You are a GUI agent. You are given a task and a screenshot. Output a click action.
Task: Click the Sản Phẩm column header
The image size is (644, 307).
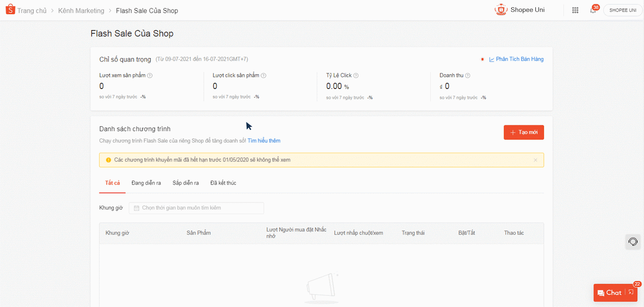click(198, 233)
